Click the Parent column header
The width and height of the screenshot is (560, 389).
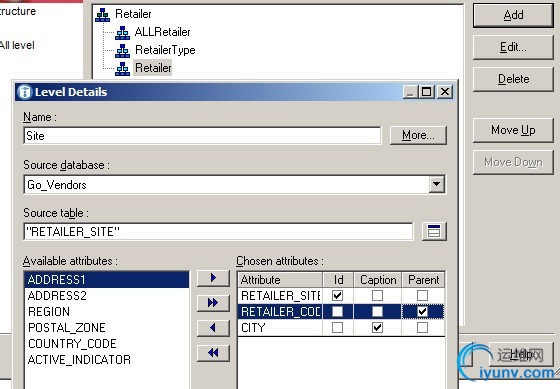[x=424, y=280]
